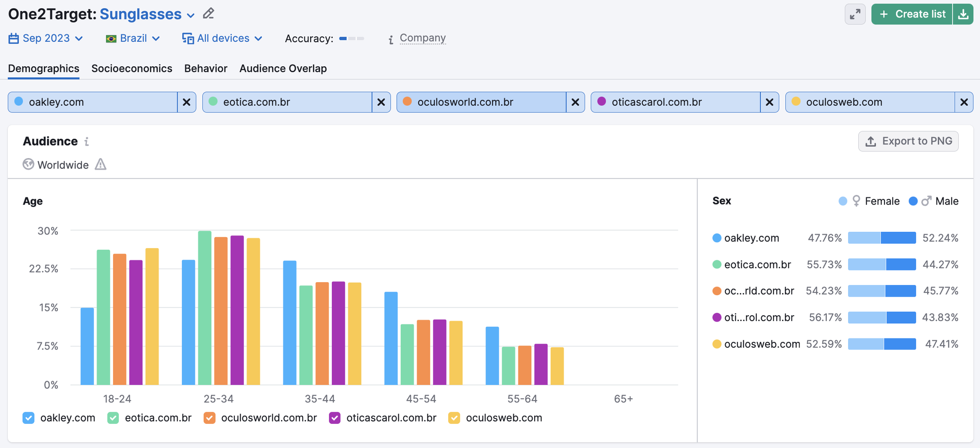The image size is (980, 448).
Task: Uncheck eotica.com.br in the Age chart legend
Action: click(113, 418)
